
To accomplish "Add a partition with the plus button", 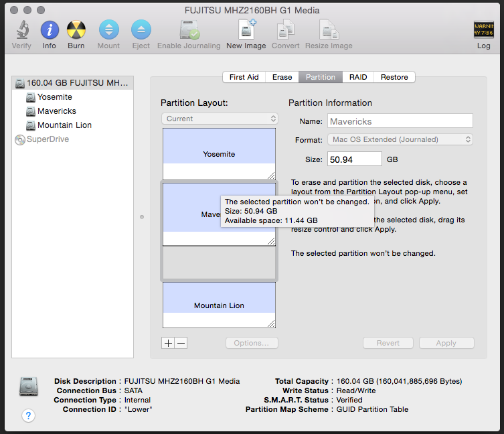I will [168, 344].
